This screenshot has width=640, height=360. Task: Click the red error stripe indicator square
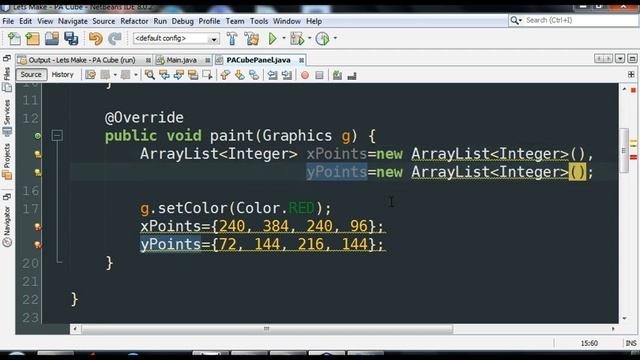633,90
